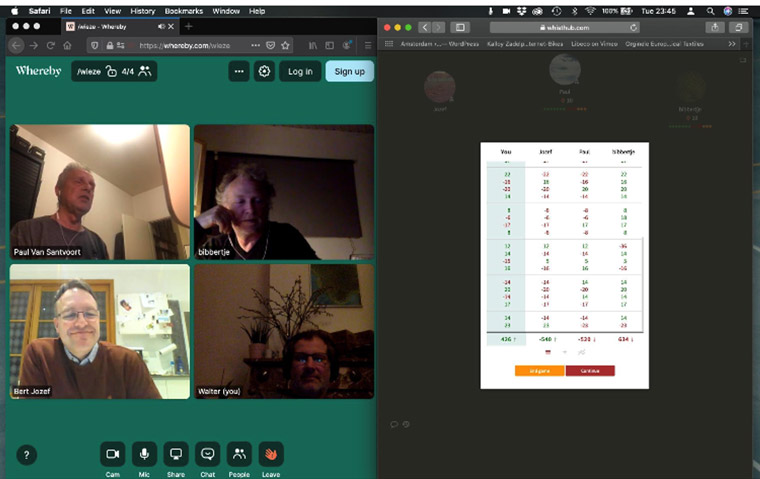This screenshot has height=479, width=760.
Task: Go forward in the Firefox window
Action: [33, 46]
